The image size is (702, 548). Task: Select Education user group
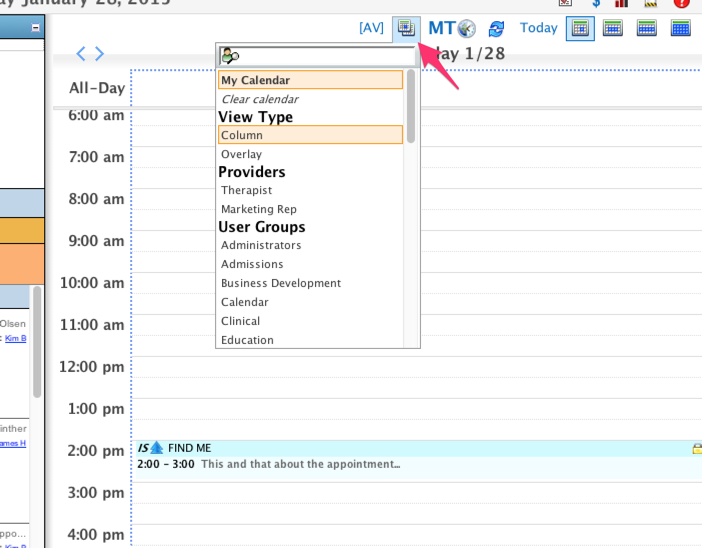247,340
